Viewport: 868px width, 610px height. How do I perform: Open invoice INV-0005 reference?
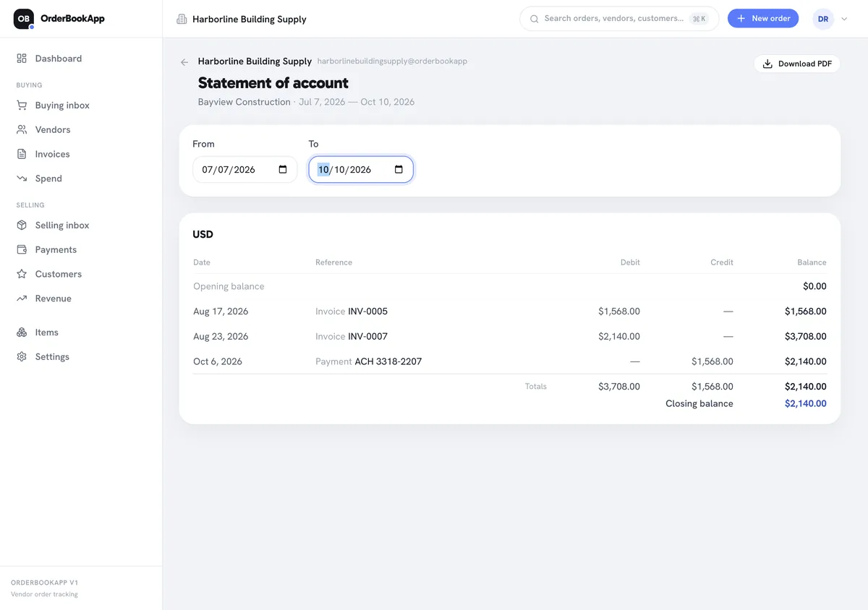(x=367, y=312)
